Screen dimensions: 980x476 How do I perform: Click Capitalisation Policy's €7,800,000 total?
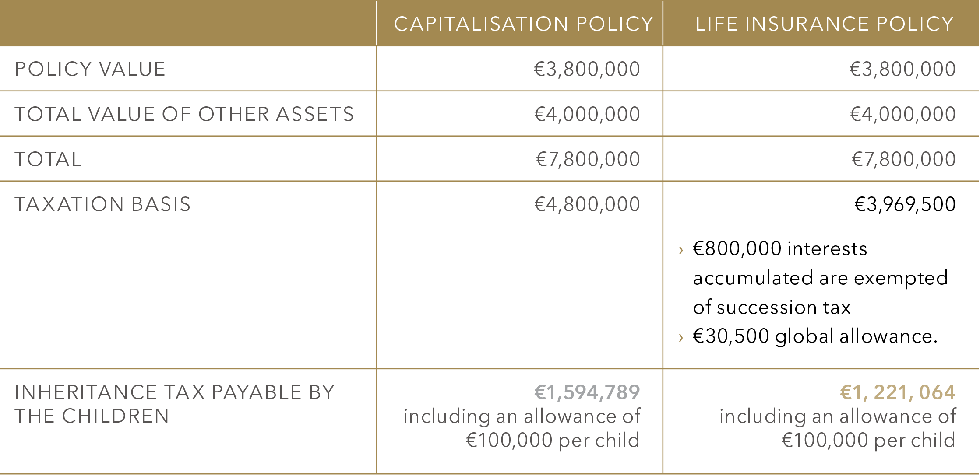click(588, 159)
